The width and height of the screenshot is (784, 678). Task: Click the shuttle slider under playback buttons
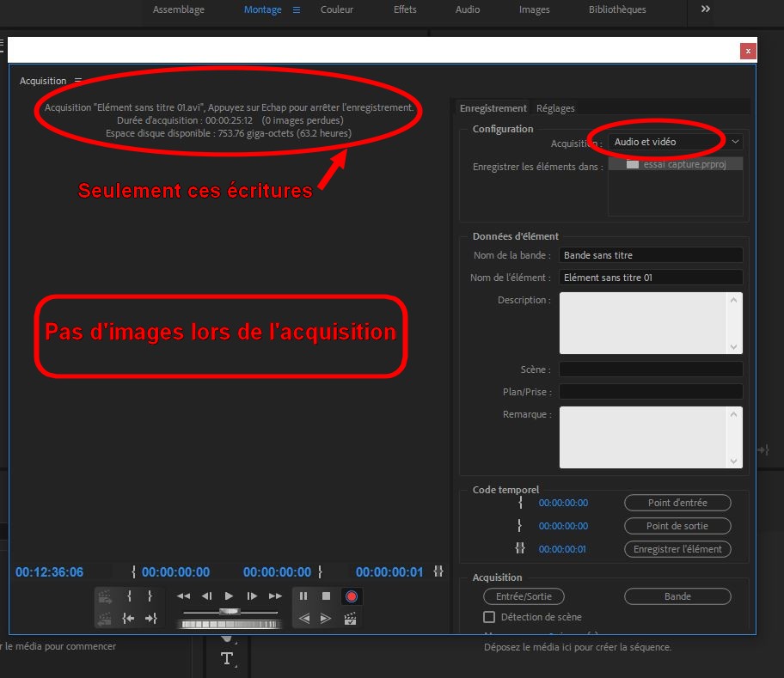point(229,612)
